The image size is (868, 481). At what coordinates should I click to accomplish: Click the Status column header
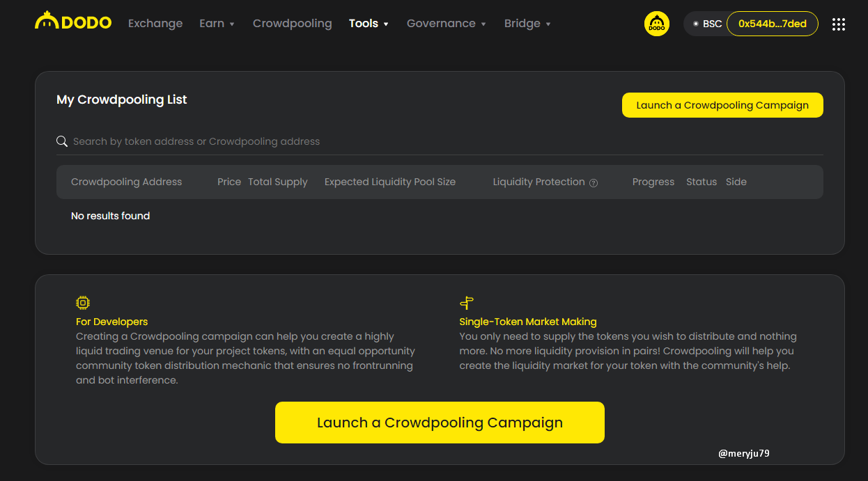(702, 182)
